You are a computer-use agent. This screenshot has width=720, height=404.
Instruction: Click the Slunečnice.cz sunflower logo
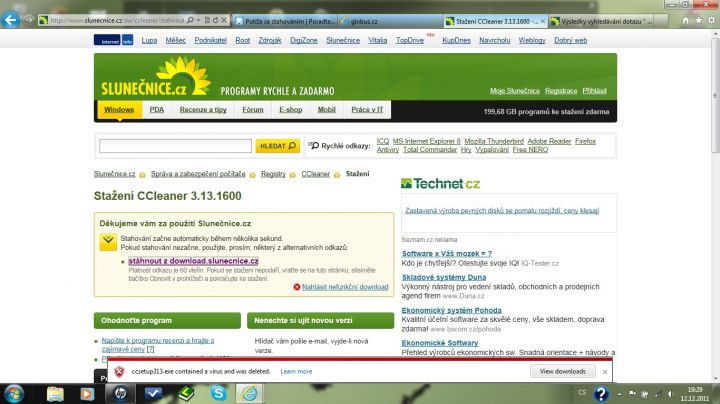(x=155, y=77)
